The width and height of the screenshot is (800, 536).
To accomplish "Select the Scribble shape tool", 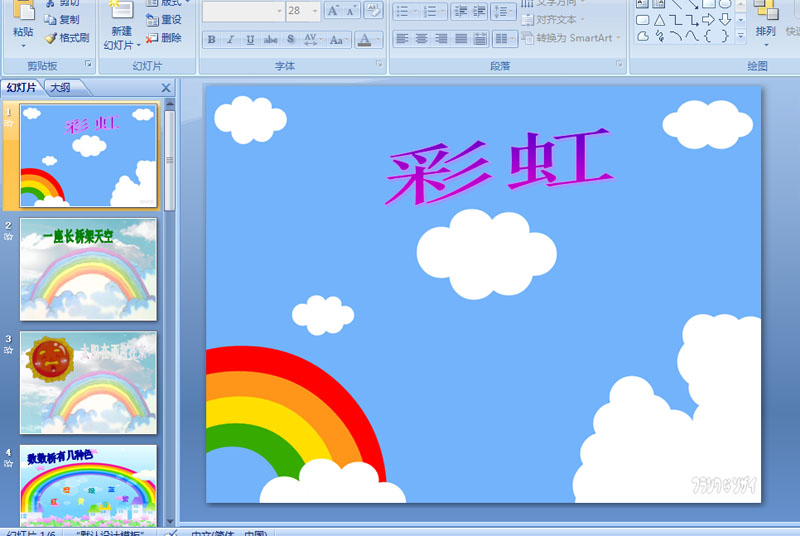I will pyautogui.click(x=660, y=36).
